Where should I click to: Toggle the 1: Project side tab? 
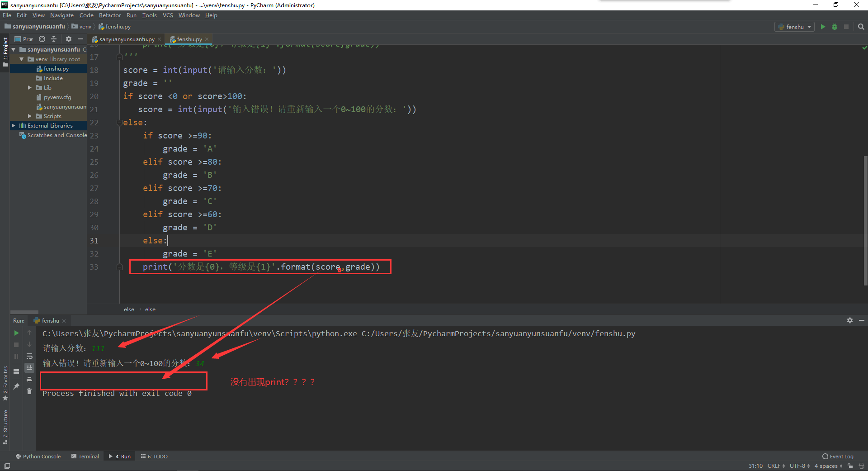[5, 52]
